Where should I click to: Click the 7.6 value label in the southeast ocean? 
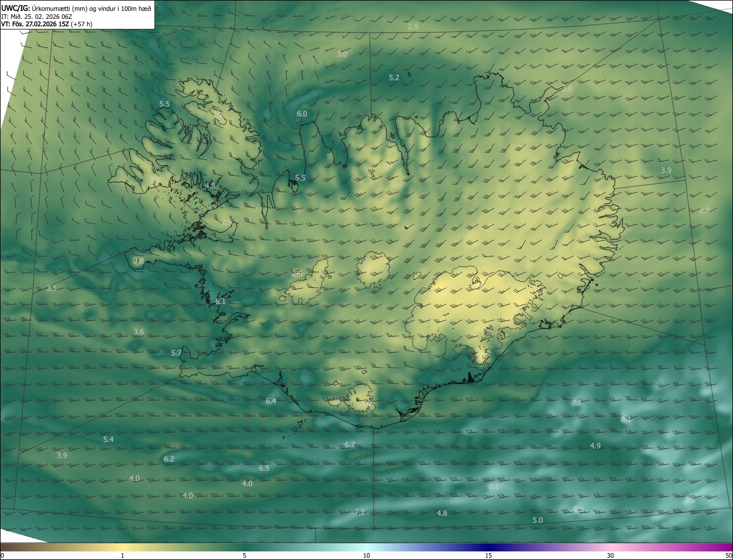point(577,403)
